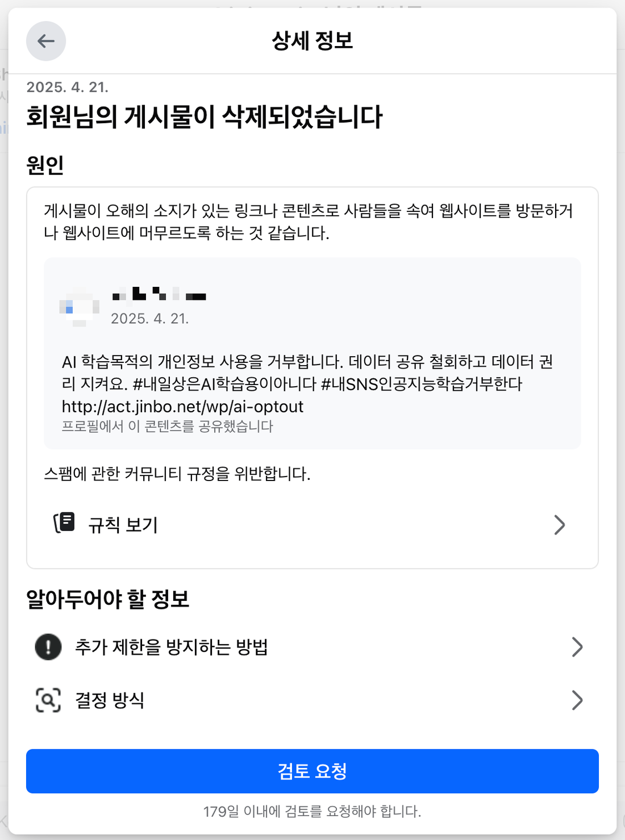625x840 pixels.
Task: Click the 프로필에서 이 콘텐츠를 공유했습니다 caption
Action: pyautogui.click(x=167, y=426)
